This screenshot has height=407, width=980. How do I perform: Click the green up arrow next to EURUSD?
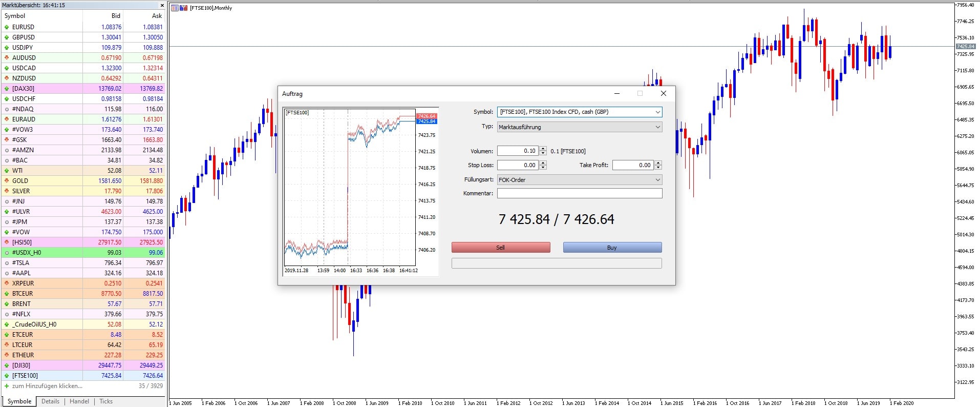click(7, 27)
